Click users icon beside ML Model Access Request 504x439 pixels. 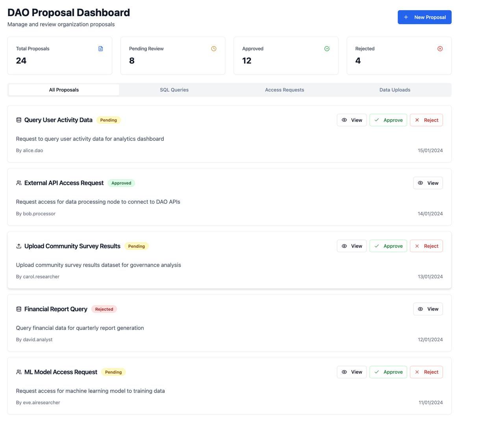click(x=19, y=372)
